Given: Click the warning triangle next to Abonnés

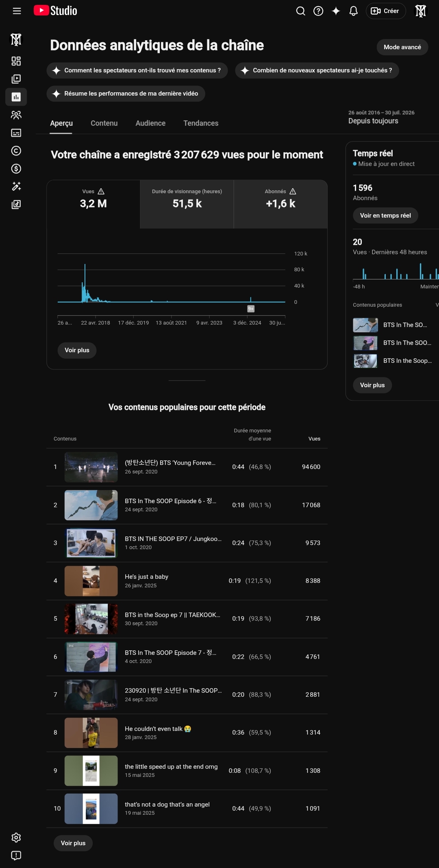Looking at the screenshot, I should pyautogui.click(x=293, y=191).
